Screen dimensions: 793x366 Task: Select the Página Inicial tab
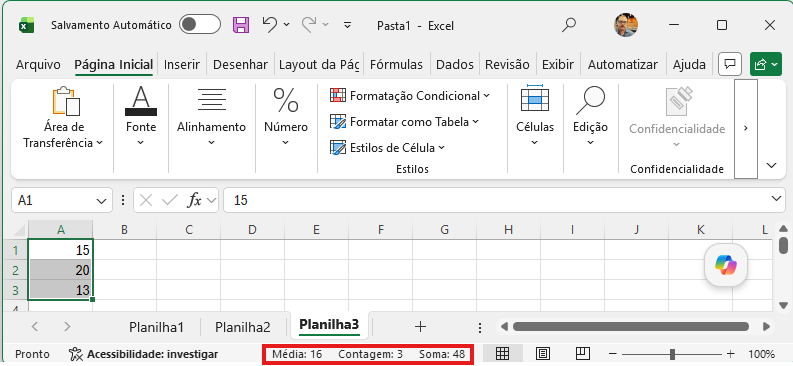(114, 65)
